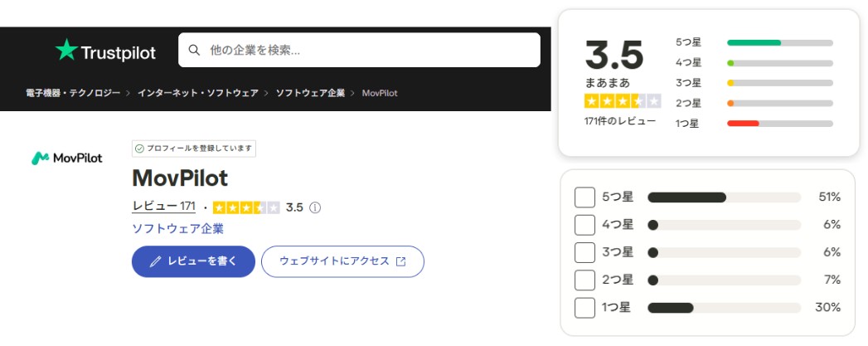The image size is (868, 346).
Task: Click the Trustpilot green star logo
Action: coord(66,50)
